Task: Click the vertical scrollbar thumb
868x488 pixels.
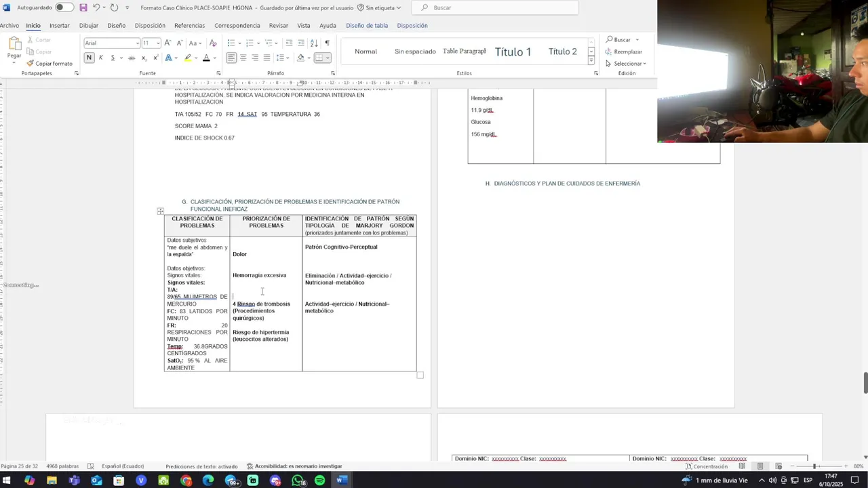Action: tap(865, 383)
